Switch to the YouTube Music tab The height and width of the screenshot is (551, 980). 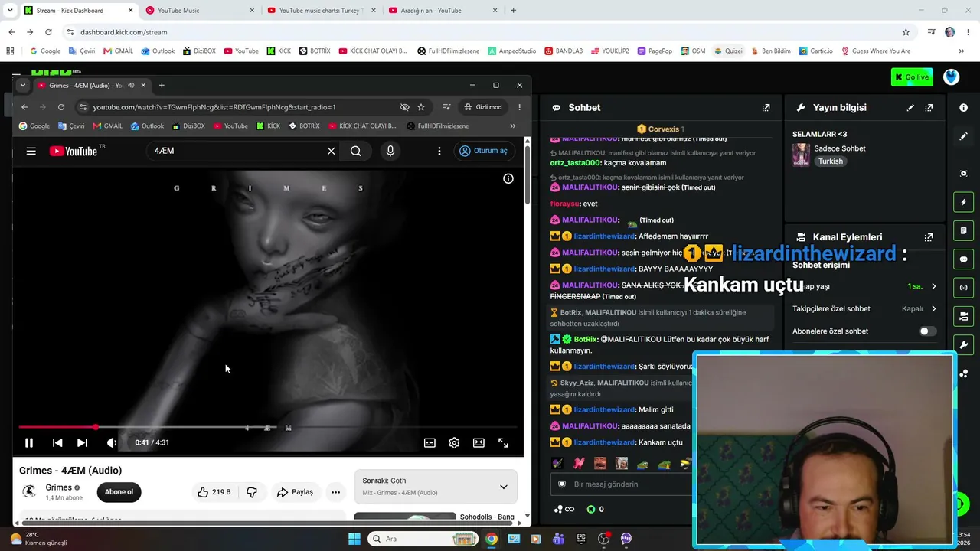tap(198, 11)
